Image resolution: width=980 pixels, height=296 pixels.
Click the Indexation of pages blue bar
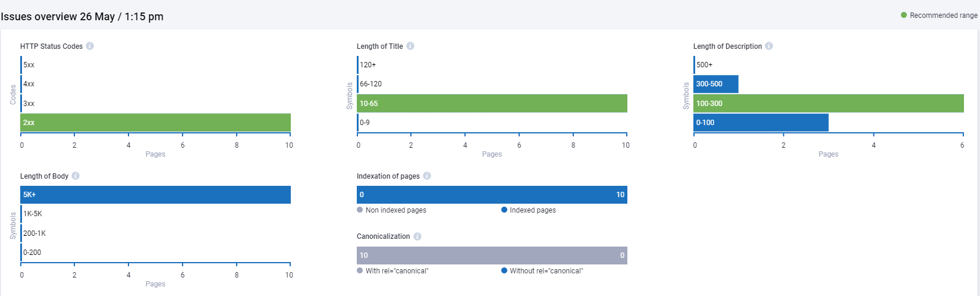[x=492, y=195]
